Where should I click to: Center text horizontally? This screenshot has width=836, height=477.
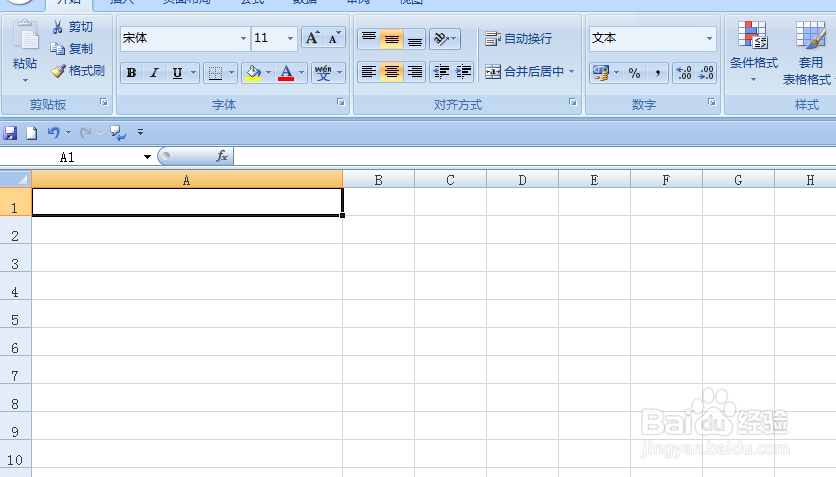(391, 72)
